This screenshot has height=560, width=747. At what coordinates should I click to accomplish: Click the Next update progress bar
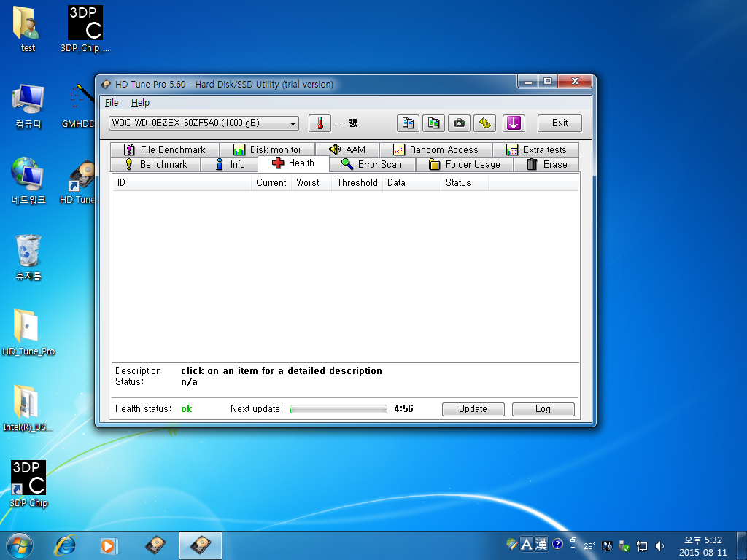[x=338, y=409]
